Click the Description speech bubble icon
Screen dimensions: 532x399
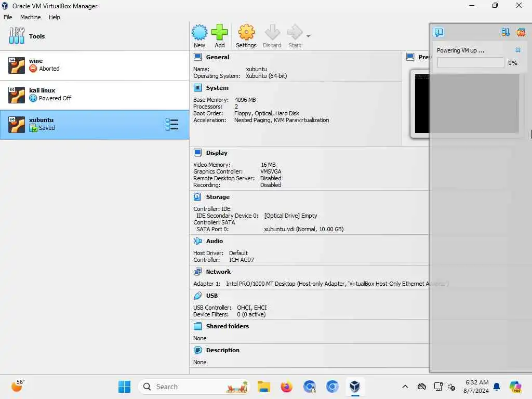tap(197, 350)
